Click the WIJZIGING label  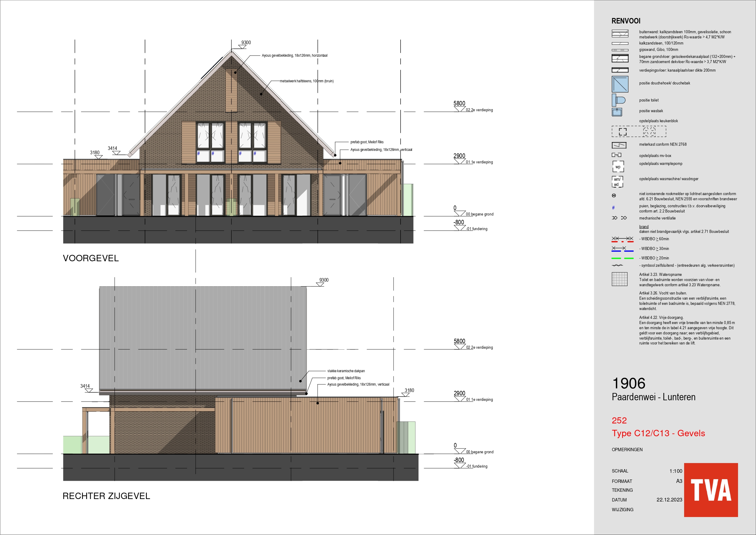622,510
